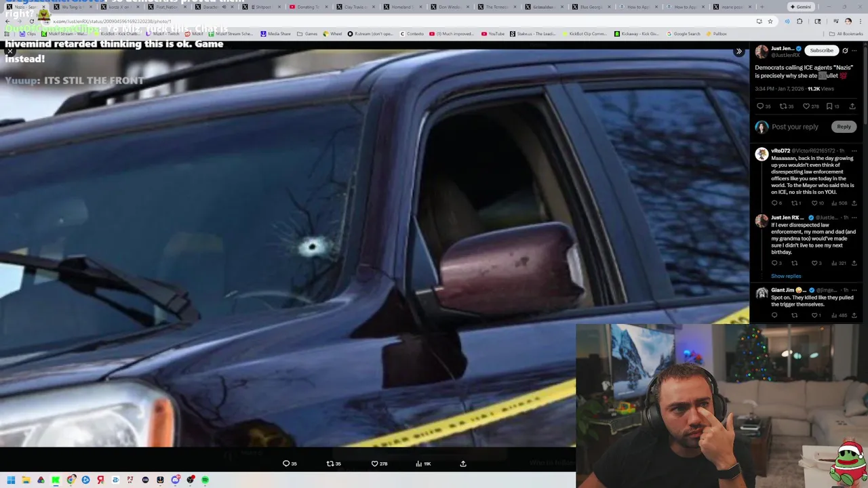Click Show replies link
The image size is (868, 488).
[786, 276]
